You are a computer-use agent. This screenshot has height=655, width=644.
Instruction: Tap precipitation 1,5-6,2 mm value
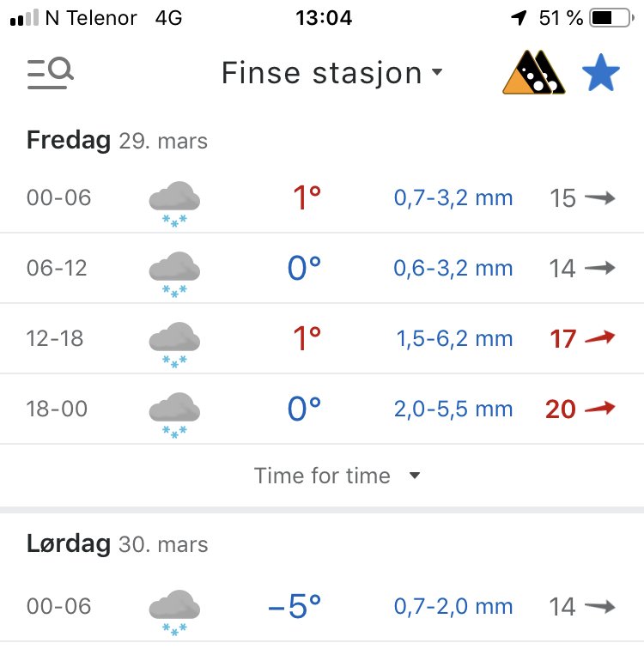pyautogui.click(x=454, y=339)
